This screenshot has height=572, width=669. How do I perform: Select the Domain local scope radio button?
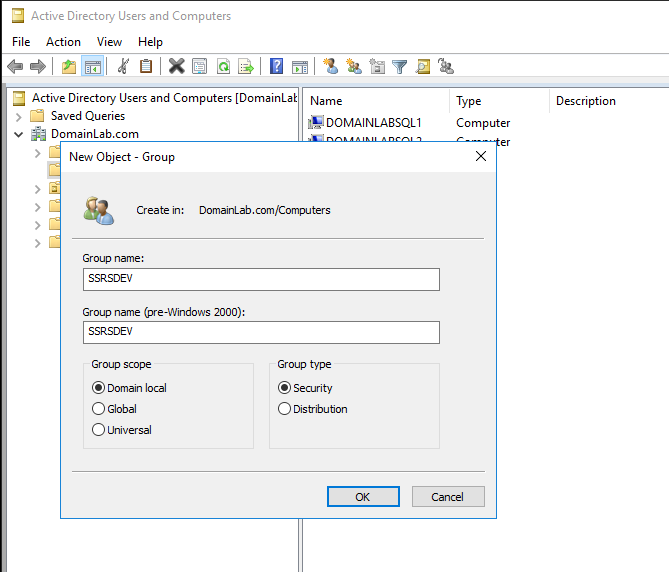98,387
